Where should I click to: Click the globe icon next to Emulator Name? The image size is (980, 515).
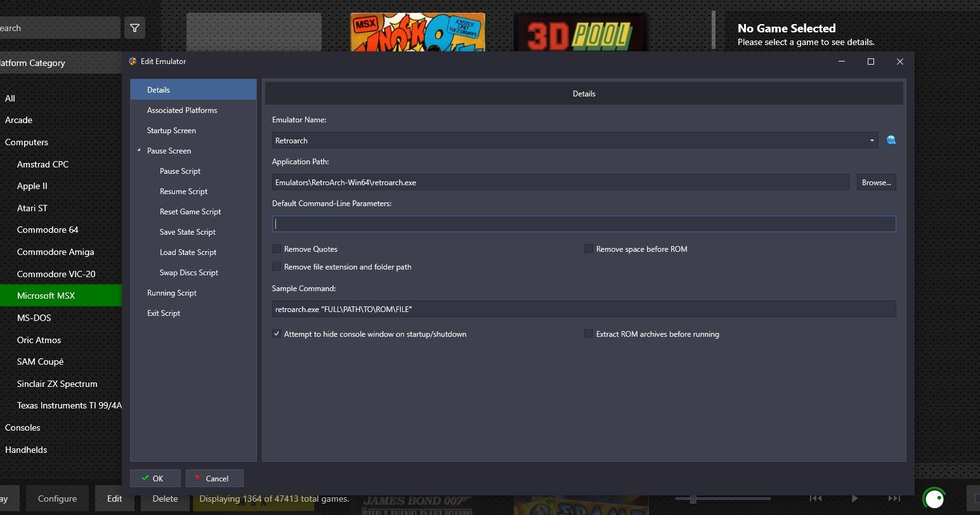point(891,140)
